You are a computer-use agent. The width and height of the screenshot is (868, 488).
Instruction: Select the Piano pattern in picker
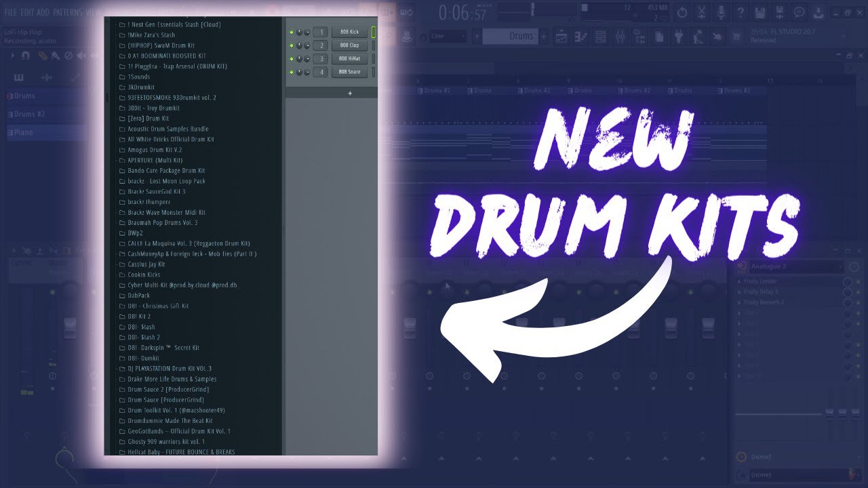pos(46,132)
